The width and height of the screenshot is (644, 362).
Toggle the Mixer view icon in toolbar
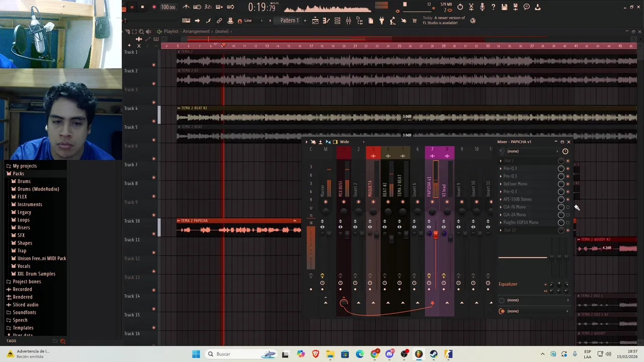point(348,21)
